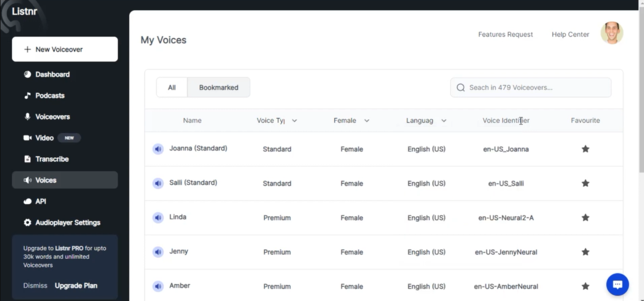
Task: Open the API section
Action: click(x=40, y=201)
